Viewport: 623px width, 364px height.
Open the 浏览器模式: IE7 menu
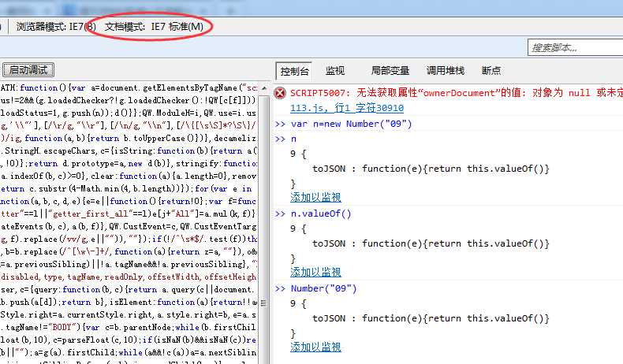pos(56,27)
